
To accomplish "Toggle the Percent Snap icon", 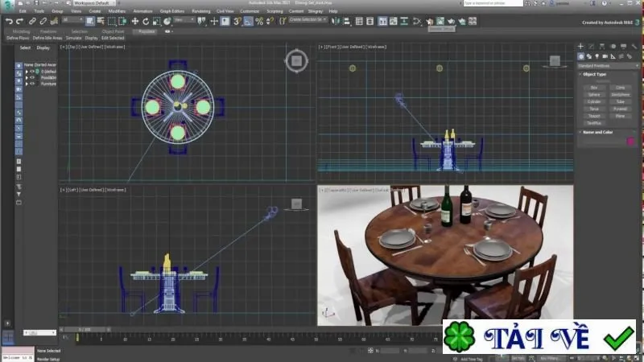I will [259, 22].
